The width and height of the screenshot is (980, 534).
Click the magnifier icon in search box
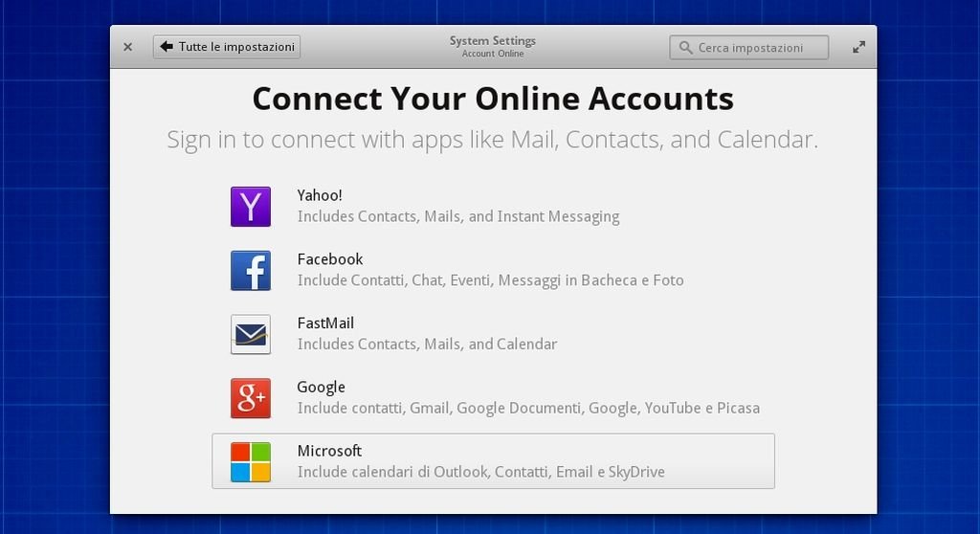(x=685, y=48)
